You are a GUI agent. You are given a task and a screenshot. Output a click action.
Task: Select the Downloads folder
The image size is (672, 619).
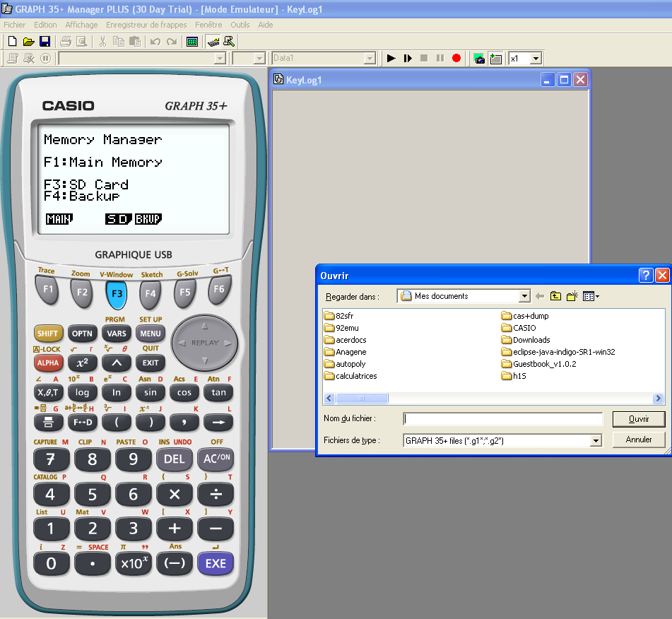click(x=526, y=340)
